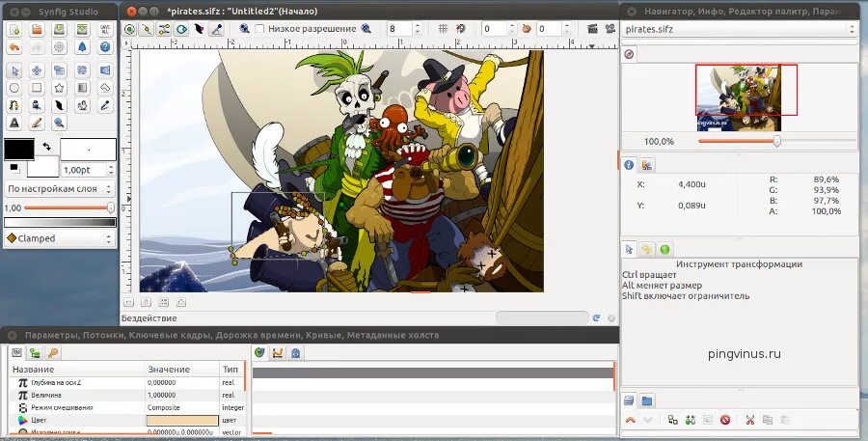868x441 pixels.
Task: Toggle position handles display (green circle)
Action: click(129, 29)
